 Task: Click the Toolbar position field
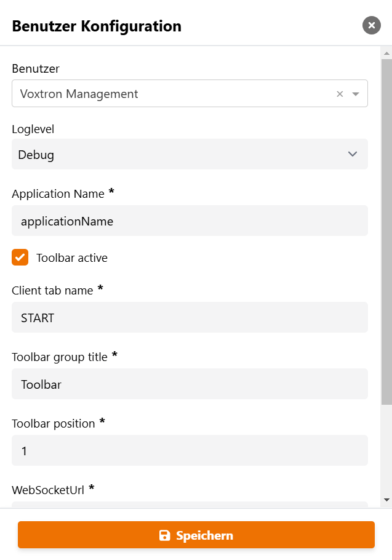[190, 451]
